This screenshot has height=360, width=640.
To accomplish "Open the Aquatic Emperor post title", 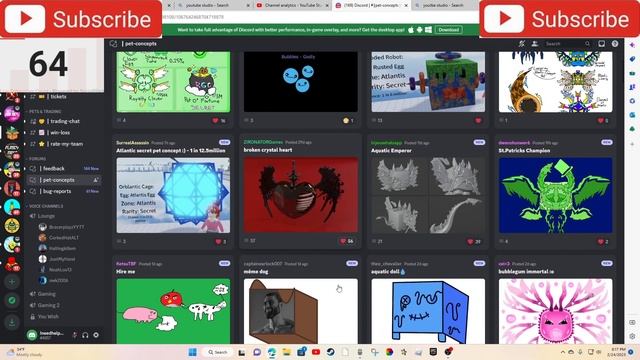I will (391, 151).
